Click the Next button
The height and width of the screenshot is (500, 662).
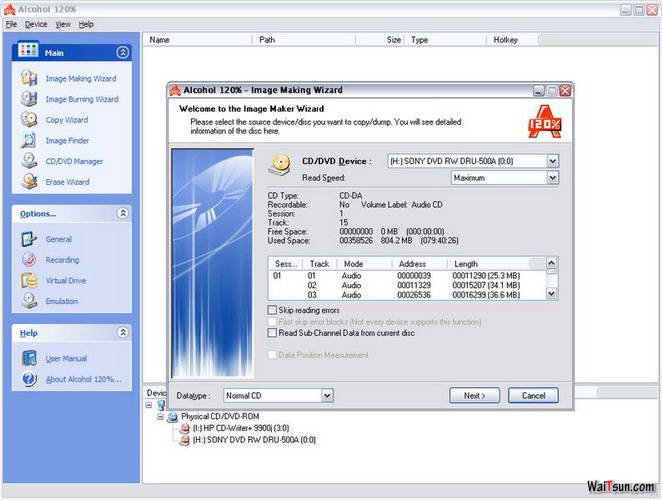tap(474, 396)
